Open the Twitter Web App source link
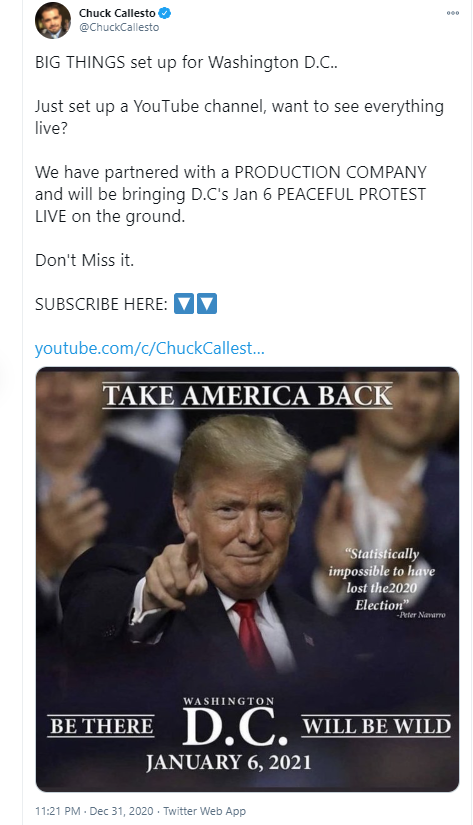This screenshot has width=473, height=825. pos(204,811)
